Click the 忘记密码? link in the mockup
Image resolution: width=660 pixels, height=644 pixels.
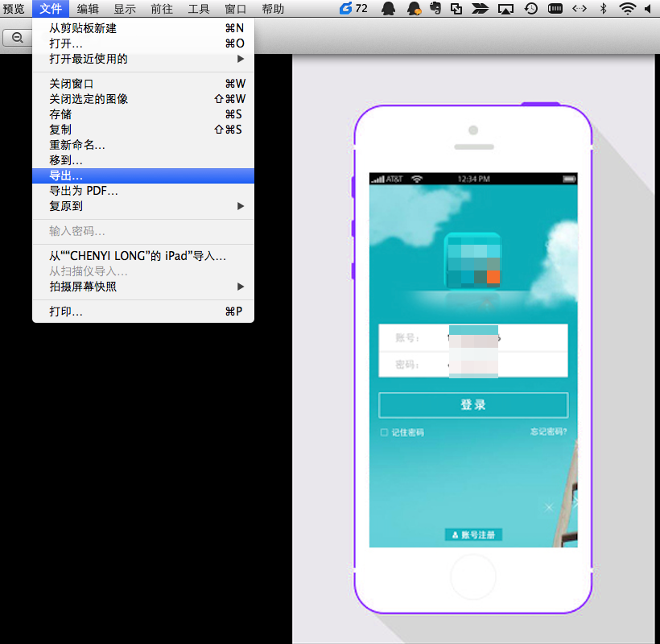548,431
